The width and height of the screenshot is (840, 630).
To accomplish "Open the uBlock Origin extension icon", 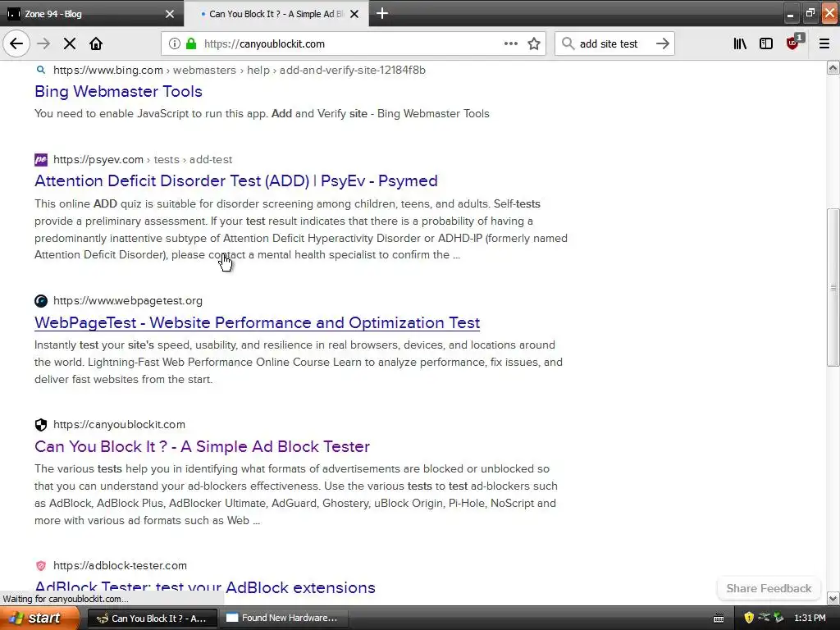I will point(793,43).
